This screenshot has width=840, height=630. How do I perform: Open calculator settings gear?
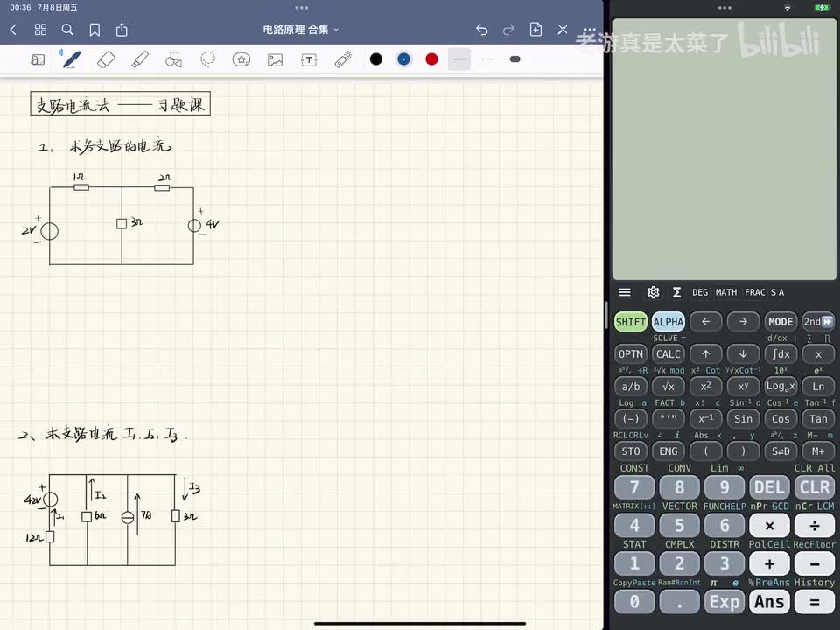(x=653, y=292)
